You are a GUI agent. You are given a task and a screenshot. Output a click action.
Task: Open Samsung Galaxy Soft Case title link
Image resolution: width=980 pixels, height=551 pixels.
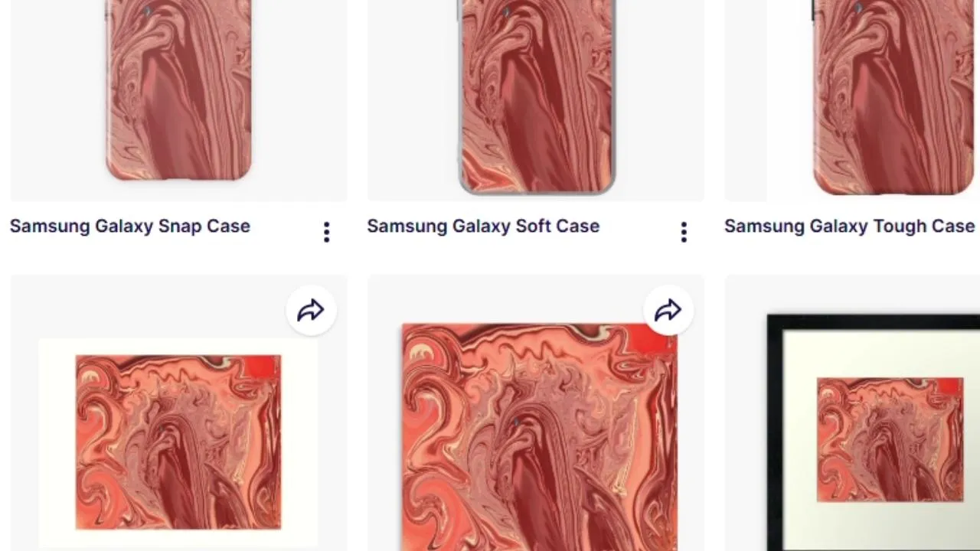(x=483, y=226)
